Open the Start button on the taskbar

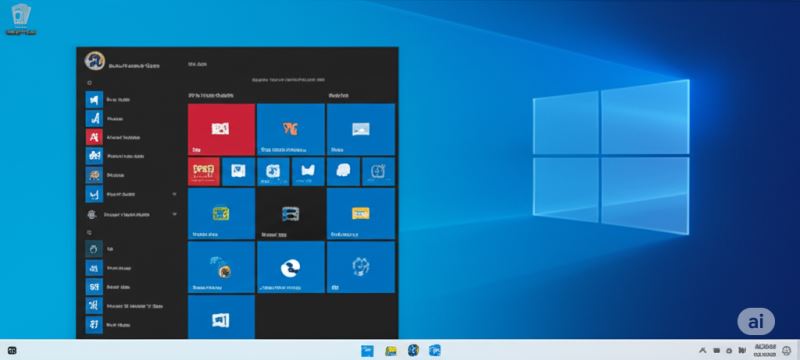pyautogui.click(x=367, y=350)
